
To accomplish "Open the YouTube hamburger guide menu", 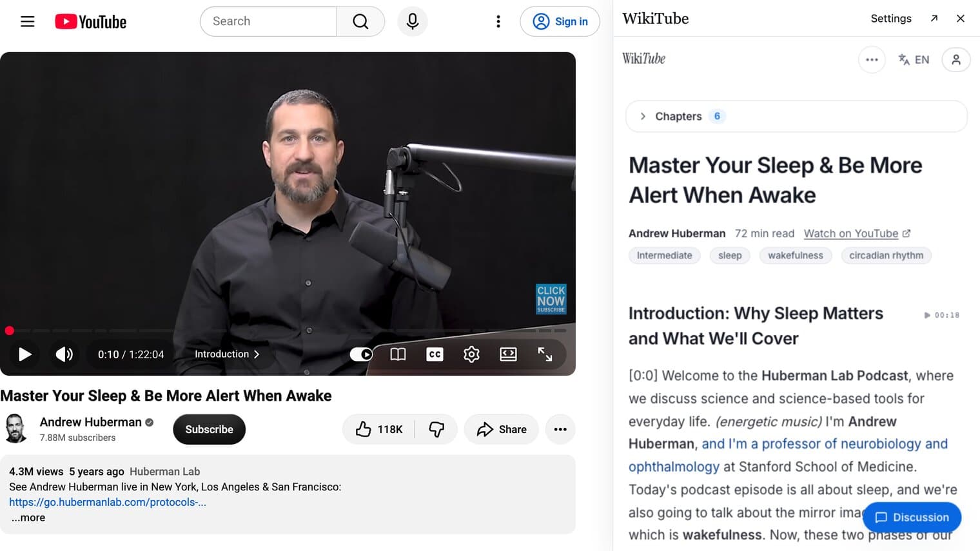I will click(27, 21).
